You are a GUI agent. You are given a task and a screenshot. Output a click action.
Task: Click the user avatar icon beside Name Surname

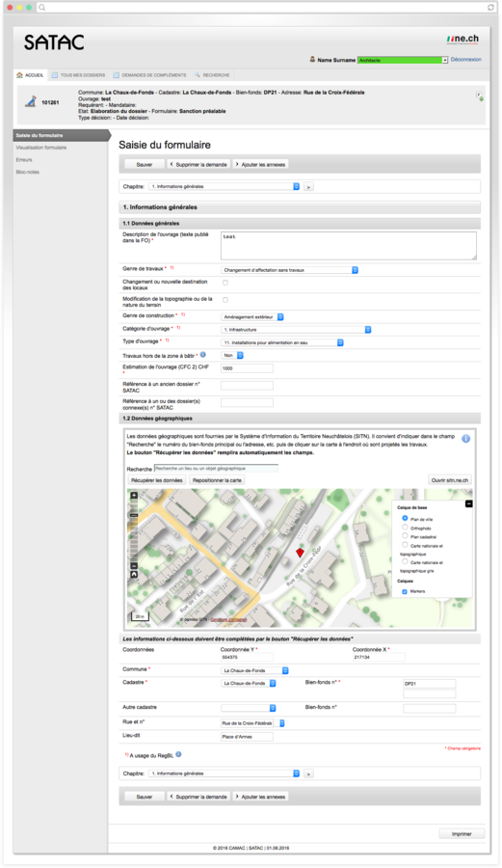click(x=312, y=59)
